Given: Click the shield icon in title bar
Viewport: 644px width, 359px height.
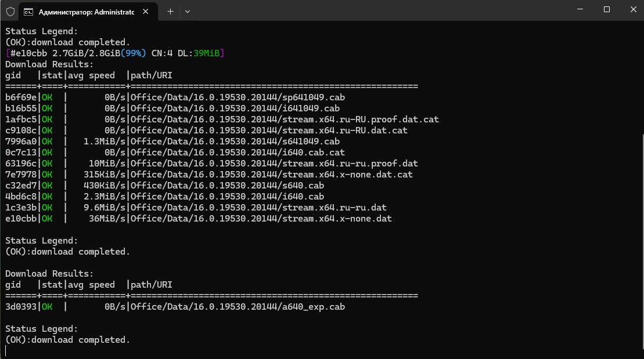Looking at the screenshot, I should pyautogui.click(x=10, y=12).
